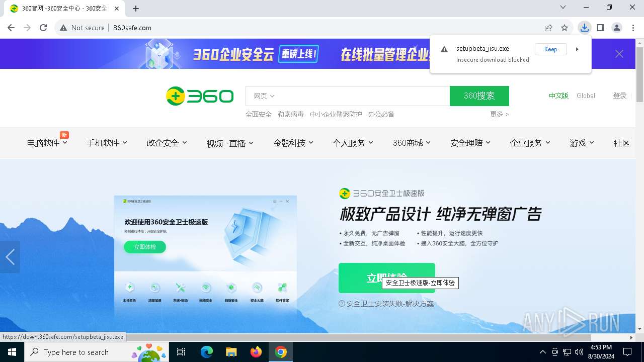Click the network tray icon
Image resolution: width=644 pixels, height=362 pixels.
[567, 352]
